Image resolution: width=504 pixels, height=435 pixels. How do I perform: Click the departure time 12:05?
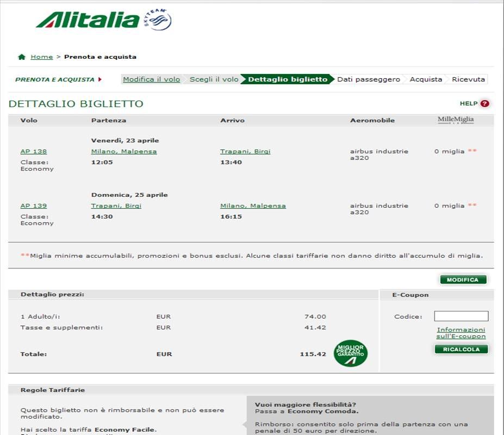coord(102,163)
